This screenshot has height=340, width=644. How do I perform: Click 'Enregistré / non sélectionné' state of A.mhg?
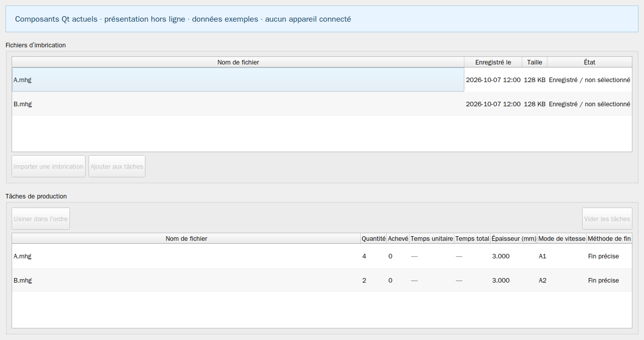pyautogui.click(x=590, y=80)
